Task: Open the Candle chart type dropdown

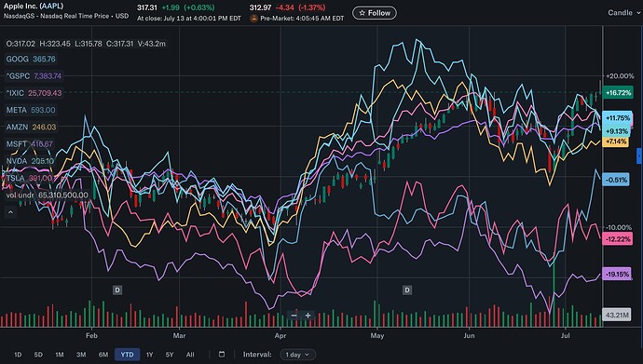Action: 623,13
